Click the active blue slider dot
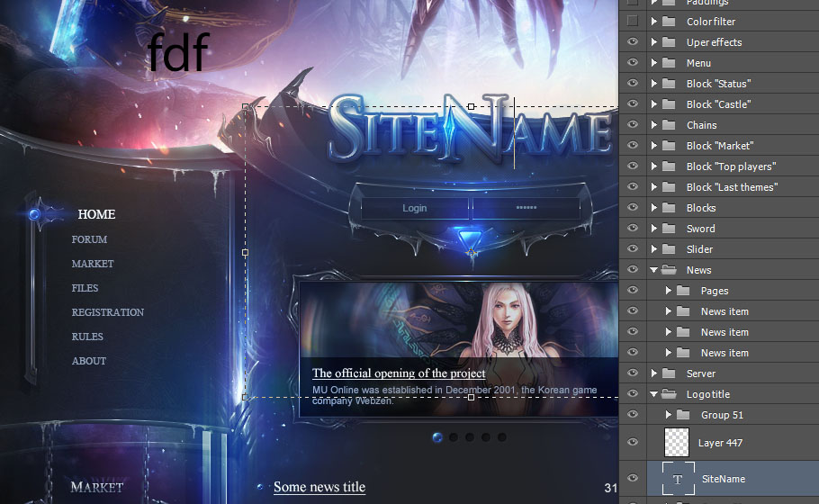The height and width of the screenshot is (504, 819). coord(437,437)
